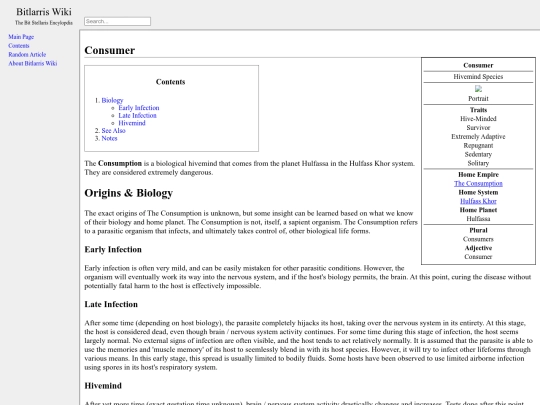Click the broken Portrait image in infobox
This screenshot has width=540, height=405.
[x=478, y=89]
